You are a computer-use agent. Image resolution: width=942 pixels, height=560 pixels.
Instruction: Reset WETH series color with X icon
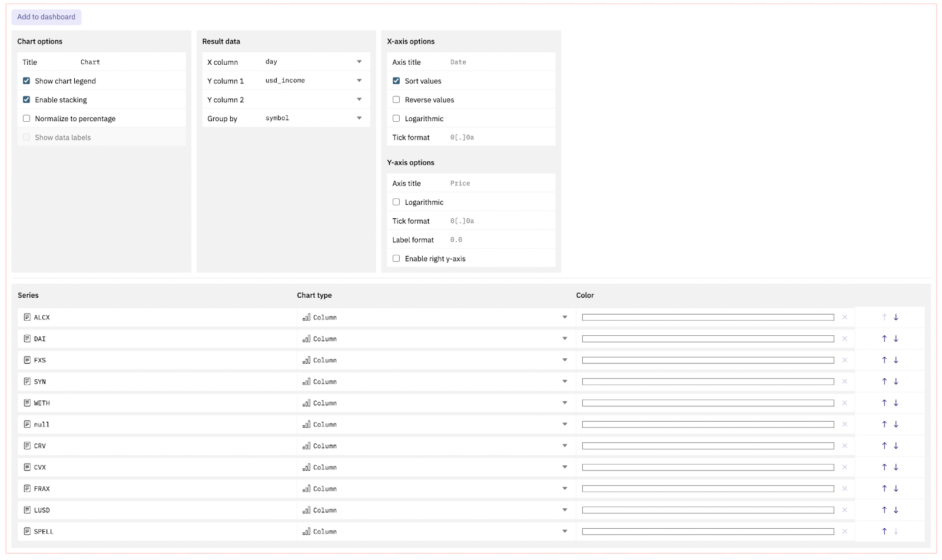coord(844,404)
